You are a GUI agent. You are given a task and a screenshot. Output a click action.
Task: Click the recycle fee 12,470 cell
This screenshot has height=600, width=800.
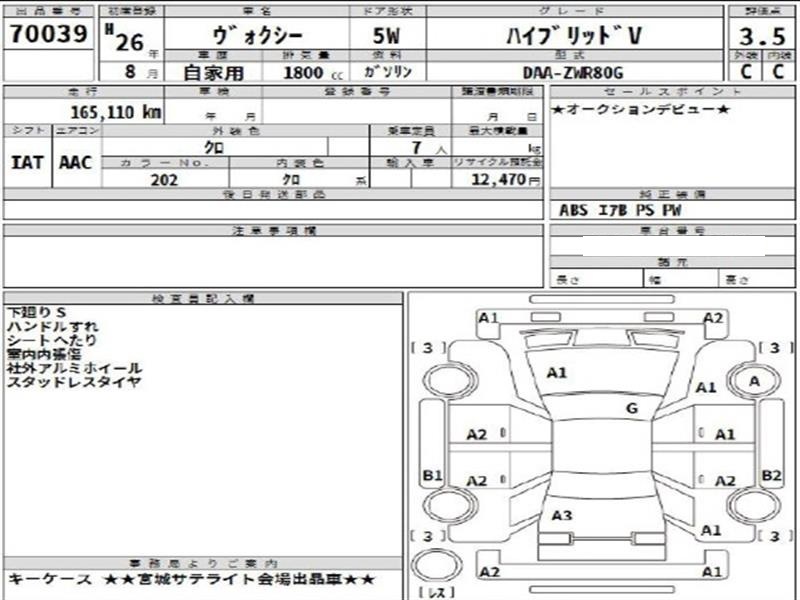coord(498,179)
